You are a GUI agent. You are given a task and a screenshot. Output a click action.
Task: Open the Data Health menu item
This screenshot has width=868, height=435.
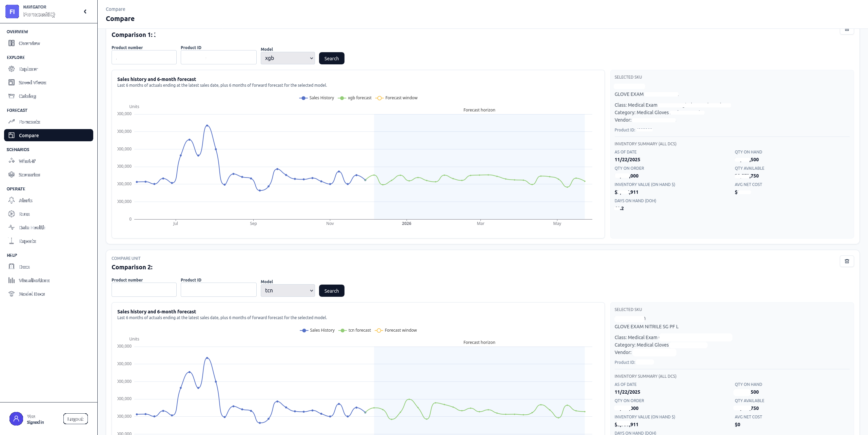tap(48, 227)
